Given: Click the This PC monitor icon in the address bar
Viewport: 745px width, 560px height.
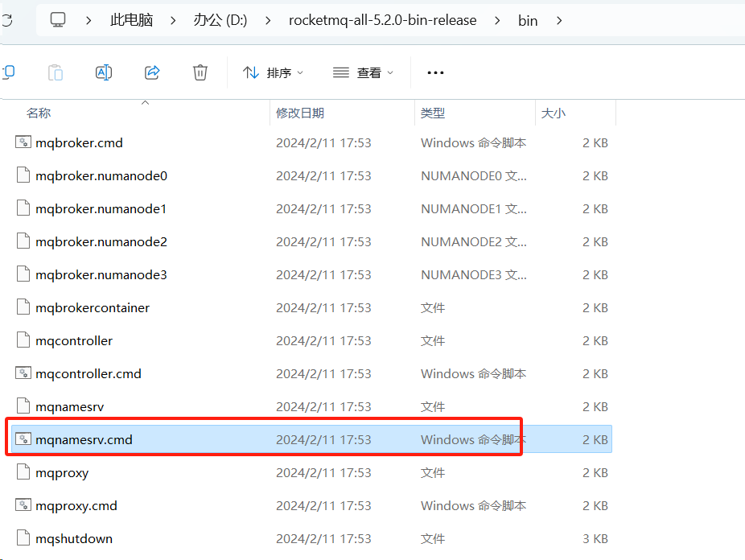Looking at the screenshot, I should tap(58, 20).
